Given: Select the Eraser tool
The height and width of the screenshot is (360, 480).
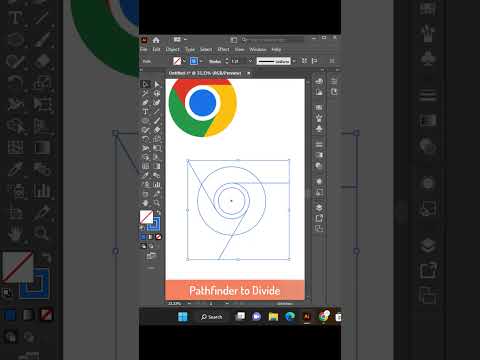Looking at the screenshot, I should [x=157, y=130].
